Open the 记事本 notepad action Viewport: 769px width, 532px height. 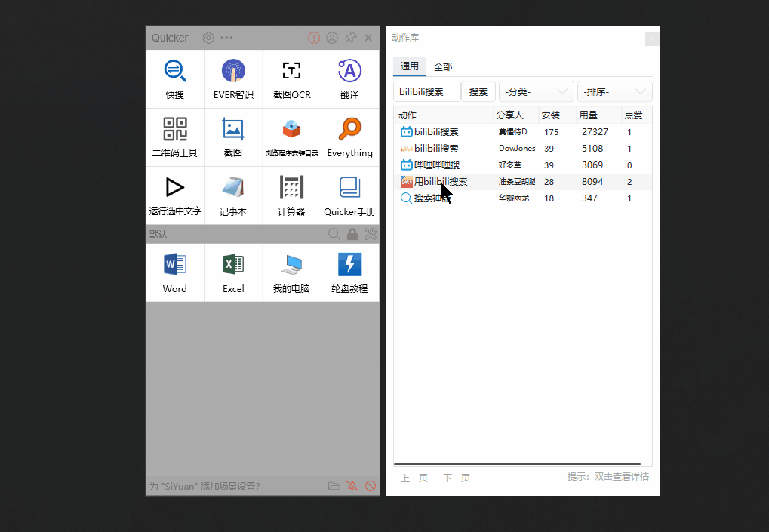click(233, 195)
